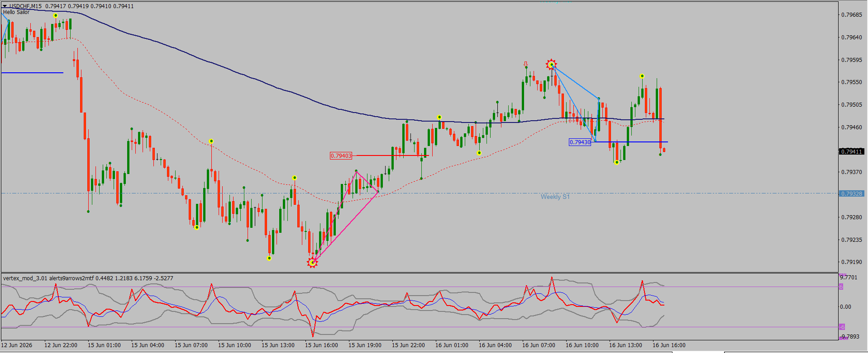Screen dimensions: 868x353
Task: Select the 0.79328 Weekly S1 price tag on the axis
Action: coord(852,193)
